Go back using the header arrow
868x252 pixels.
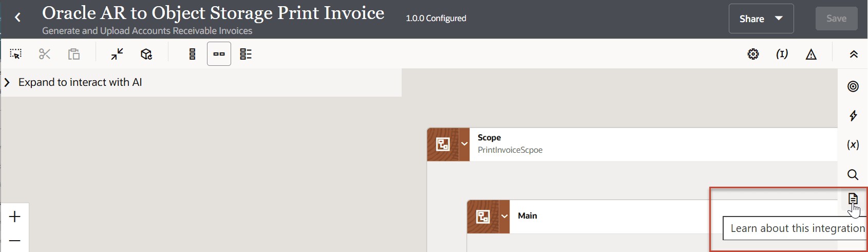18,18
